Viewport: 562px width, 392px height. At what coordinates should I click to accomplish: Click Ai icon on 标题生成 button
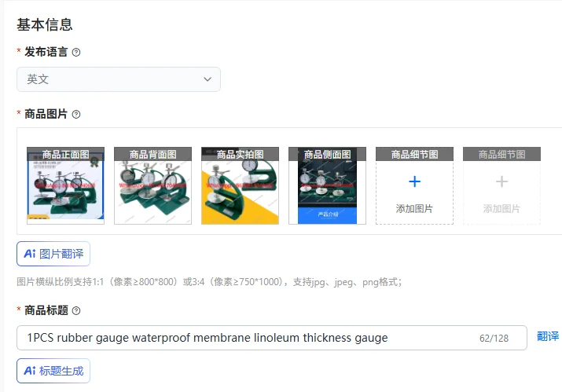(30, 371)
